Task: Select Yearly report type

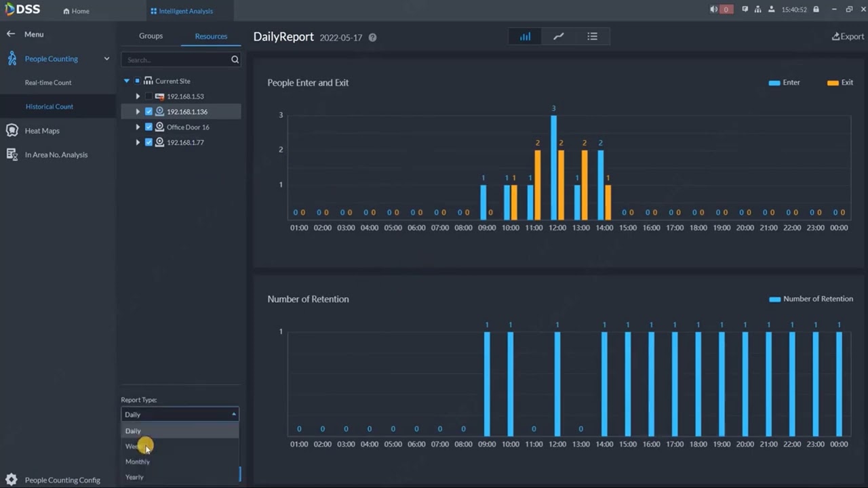Action: coord(180,477)
